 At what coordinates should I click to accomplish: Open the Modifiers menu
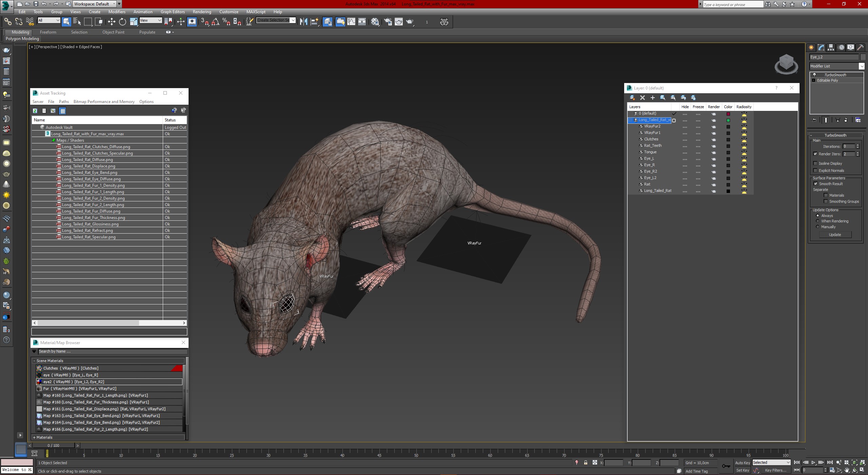(x=117, y=12)
